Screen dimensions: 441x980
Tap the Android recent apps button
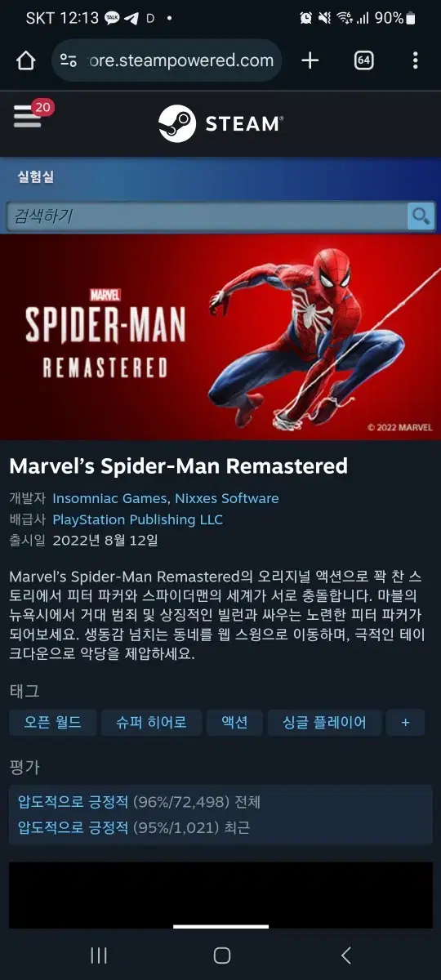pos(99,955)
